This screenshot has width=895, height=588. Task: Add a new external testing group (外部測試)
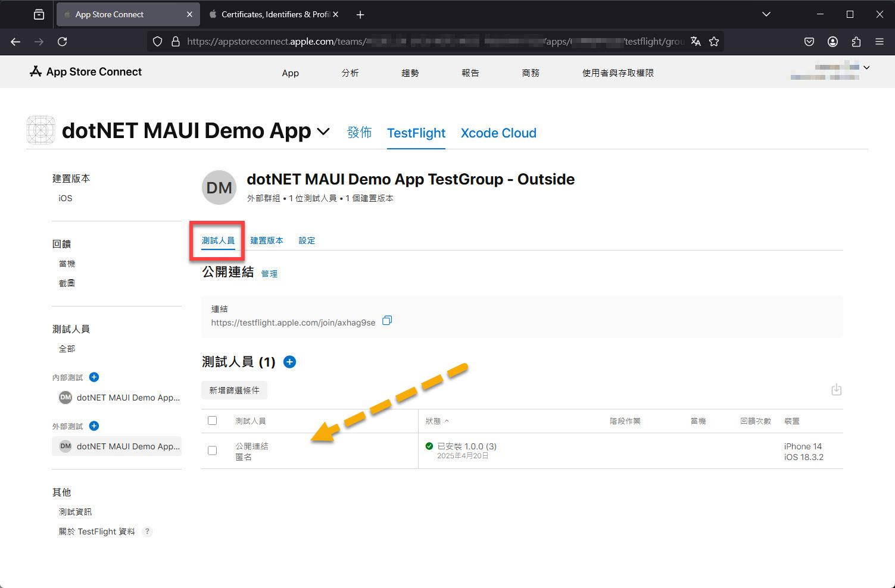tap(94, 426)
